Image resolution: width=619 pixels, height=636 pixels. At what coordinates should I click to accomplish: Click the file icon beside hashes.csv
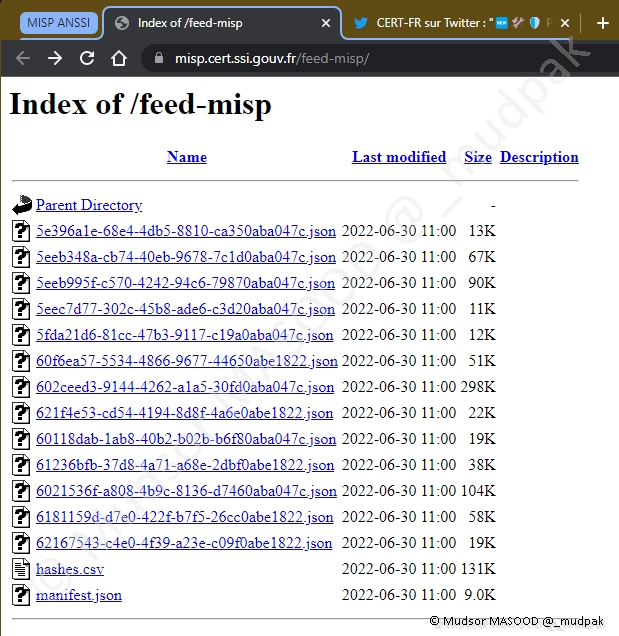[22, 569]
